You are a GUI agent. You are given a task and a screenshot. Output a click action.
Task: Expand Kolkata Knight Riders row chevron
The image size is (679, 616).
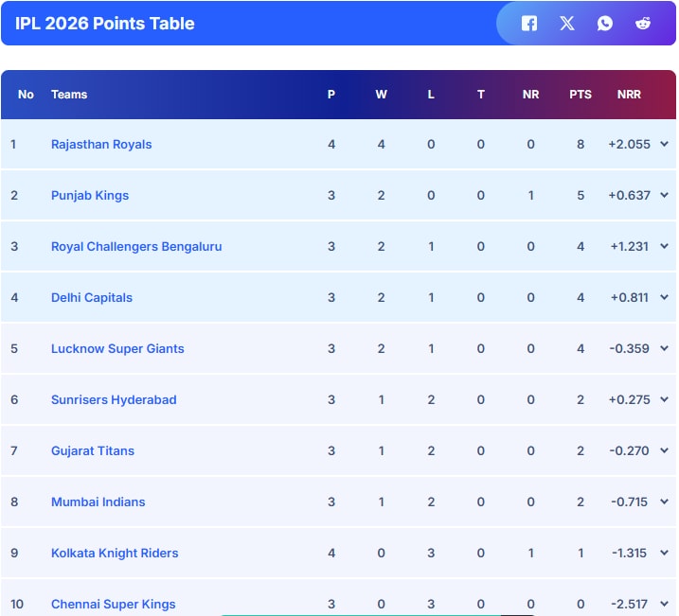(x=664, y=554)
